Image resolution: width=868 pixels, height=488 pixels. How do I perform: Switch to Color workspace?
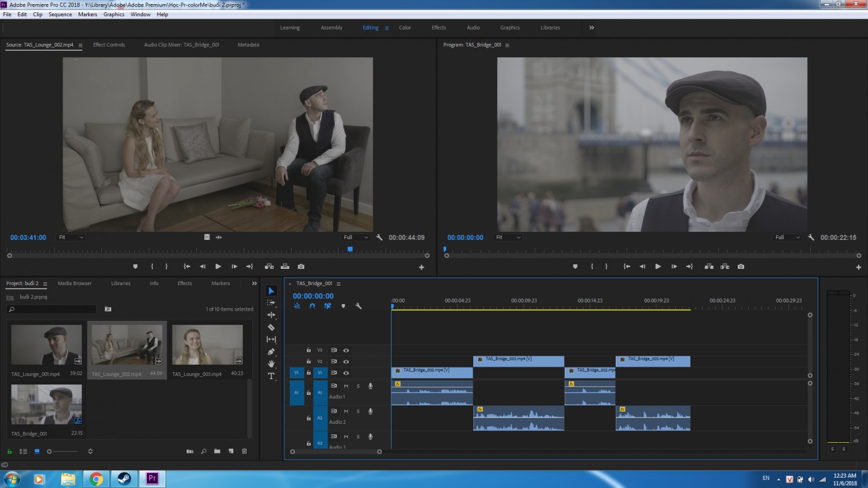(405, 28)
